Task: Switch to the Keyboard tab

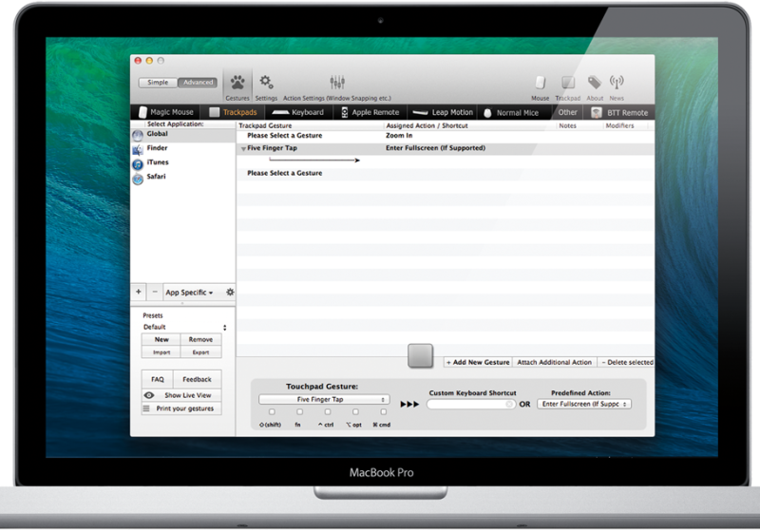Action: [x=299, y=112]
